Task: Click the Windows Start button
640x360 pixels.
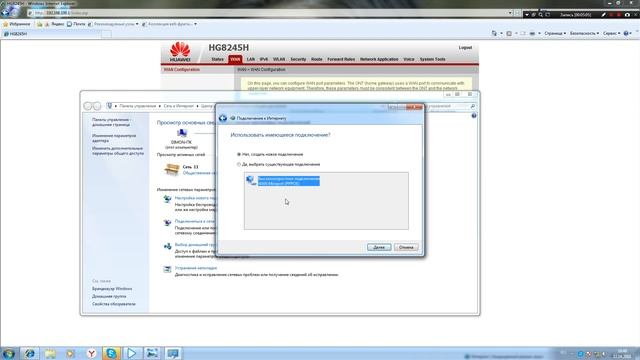Action: point(9,353)
